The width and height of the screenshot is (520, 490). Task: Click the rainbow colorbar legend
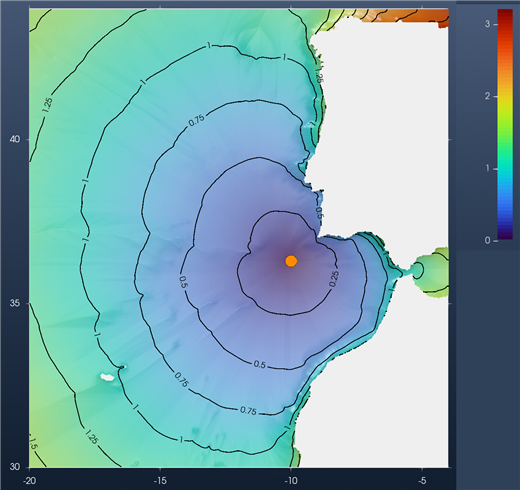click(x=505, y=124)
